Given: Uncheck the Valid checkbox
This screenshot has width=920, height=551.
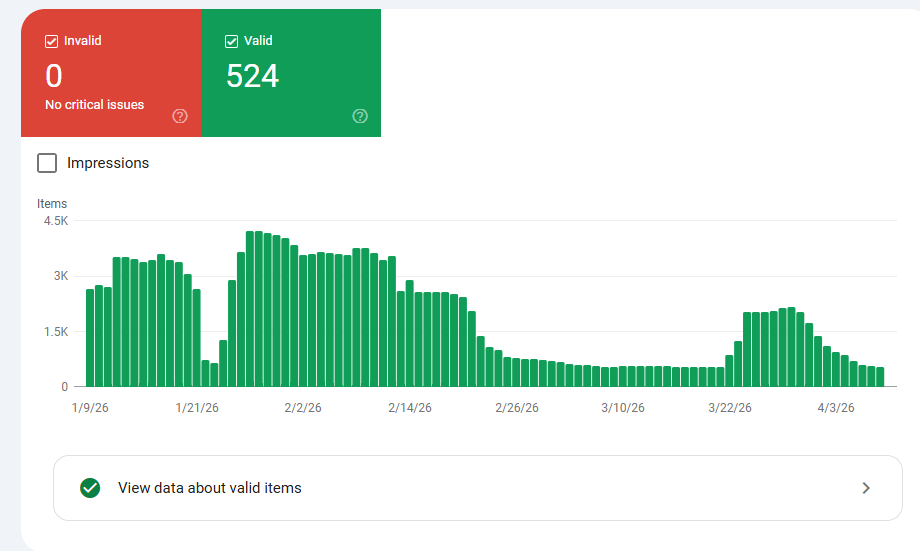Looking at the screenshot, I should [232, 41].
